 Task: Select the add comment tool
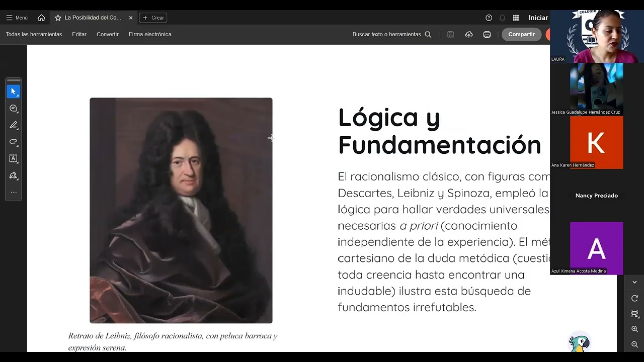14,109
